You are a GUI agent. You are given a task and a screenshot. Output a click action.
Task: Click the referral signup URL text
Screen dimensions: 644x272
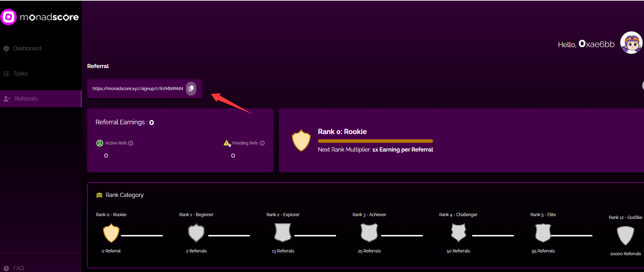[x=138, y=89]
